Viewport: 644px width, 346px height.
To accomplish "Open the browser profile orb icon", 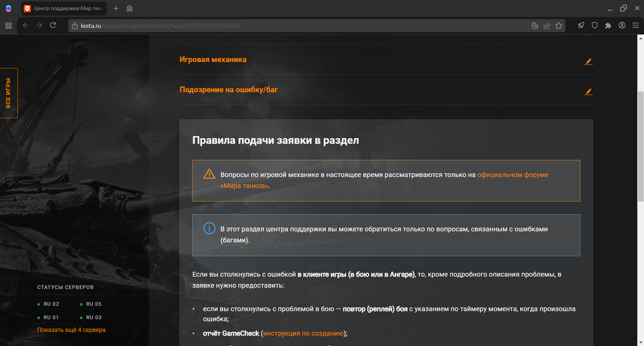I will click(x=8, y=8).
